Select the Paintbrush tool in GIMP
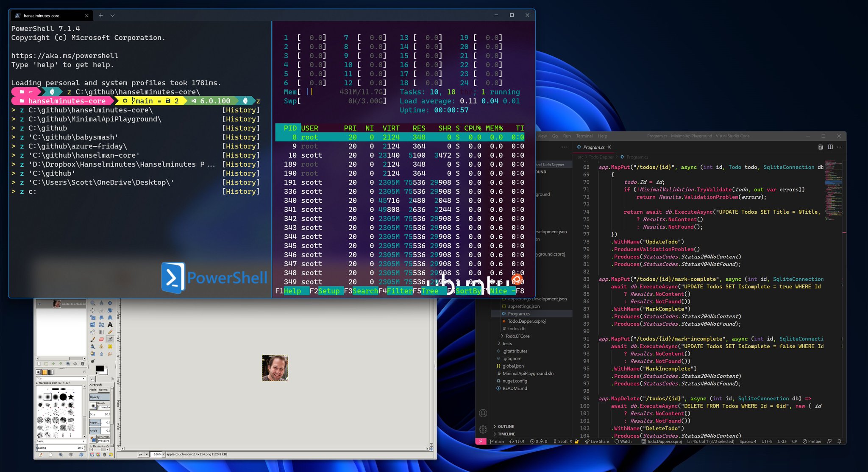The image size is (868, 472). coord(93,339)
